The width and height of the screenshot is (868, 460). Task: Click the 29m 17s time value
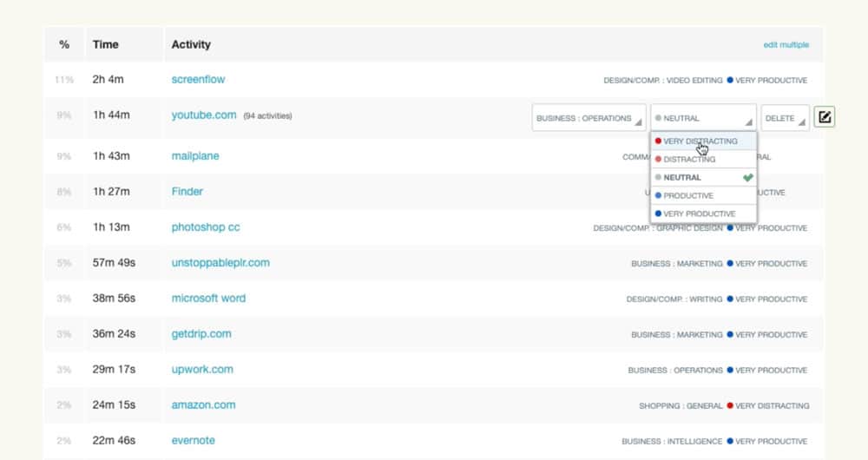114,369
